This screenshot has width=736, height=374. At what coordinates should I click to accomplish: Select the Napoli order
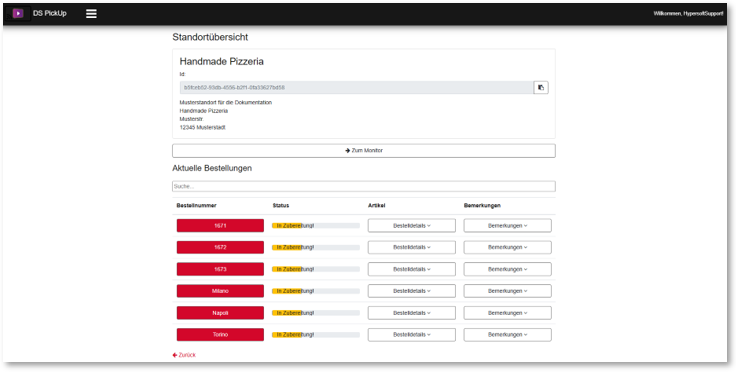[220, 313]
